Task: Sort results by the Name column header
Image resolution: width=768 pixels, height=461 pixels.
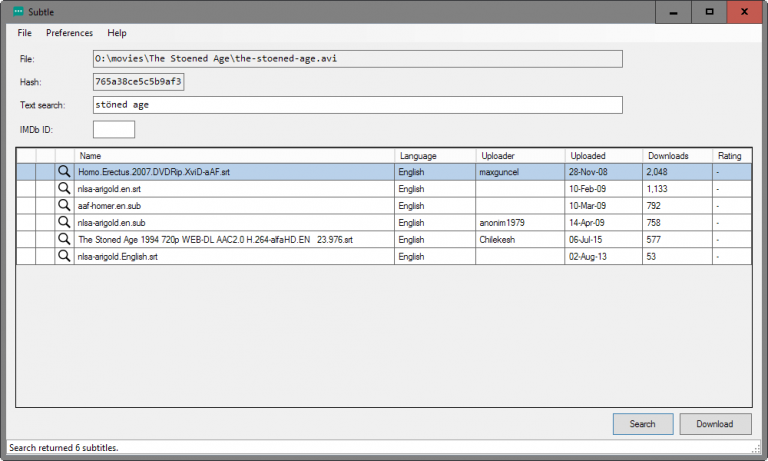Action: point(234,156)
